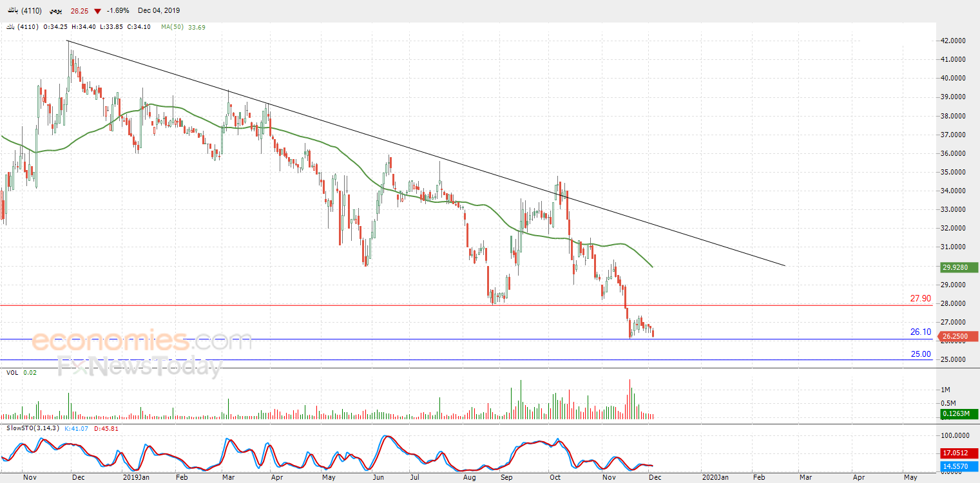Click the Oct time axis label

pyautogui.click(x=555, y=478)
